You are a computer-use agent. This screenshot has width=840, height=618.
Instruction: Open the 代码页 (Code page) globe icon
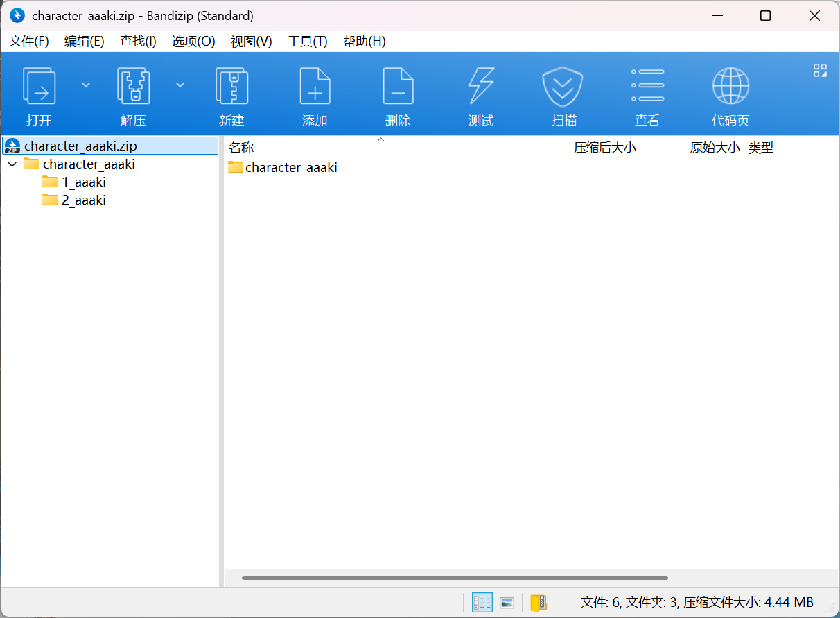coord(730,86)
